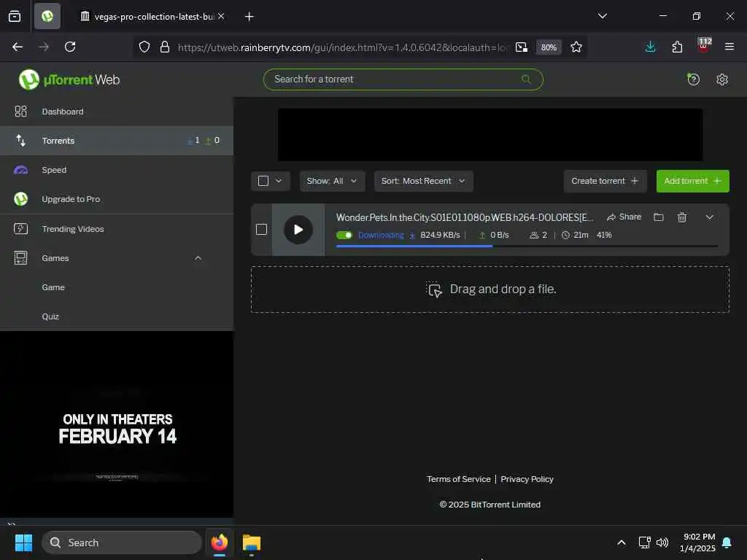The width and height of the screenshot is (747, 560).
Task: Open the help question mark icon
Action: click(x=693, y=79)
